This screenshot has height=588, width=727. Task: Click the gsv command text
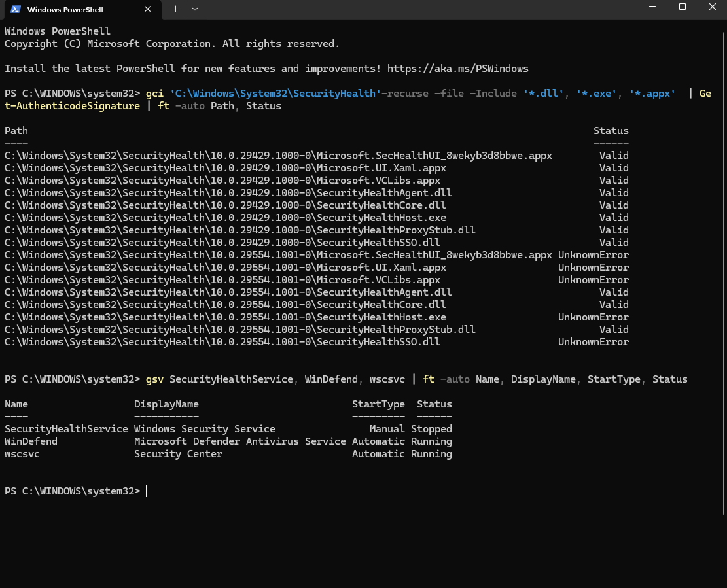154,379
